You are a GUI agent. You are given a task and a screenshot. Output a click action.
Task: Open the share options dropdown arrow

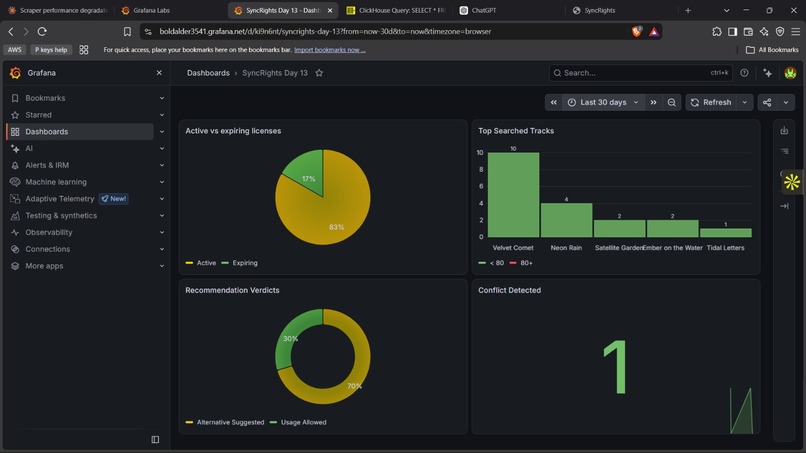pos(786,102)
